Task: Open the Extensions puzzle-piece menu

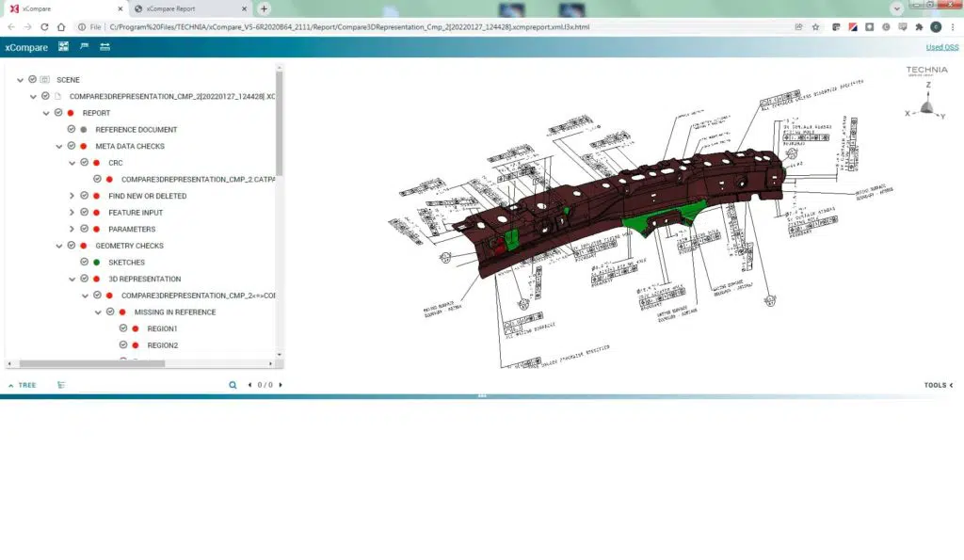Action: (919, 27)
